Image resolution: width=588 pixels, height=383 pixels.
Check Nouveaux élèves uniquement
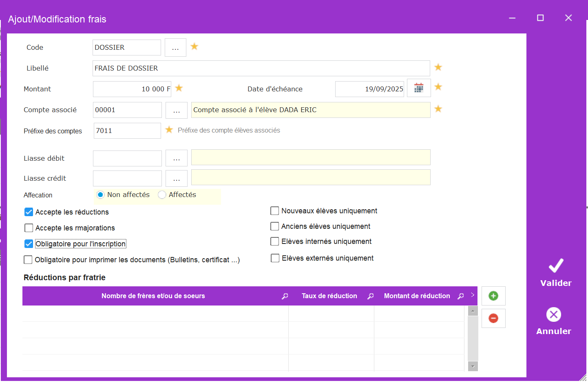(x=275, y=211)
